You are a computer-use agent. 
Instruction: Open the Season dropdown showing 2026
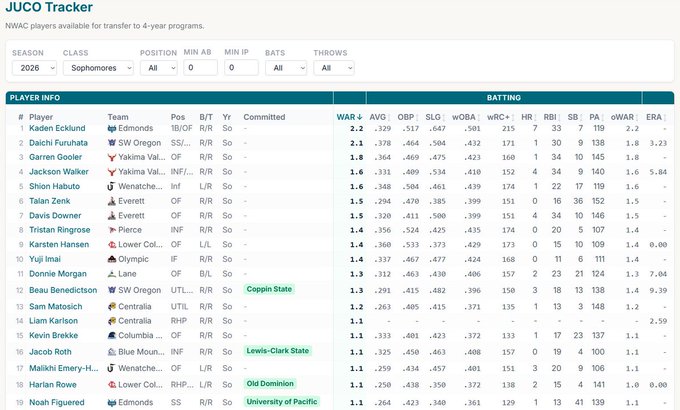(34, 68)
